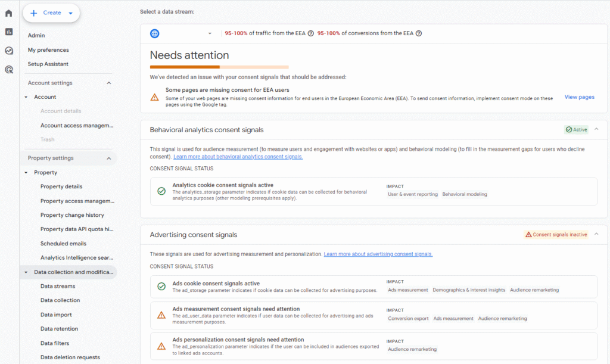Open Advertising via the target icon
Viewport: 610px width, 364px height.
point(8,69)
